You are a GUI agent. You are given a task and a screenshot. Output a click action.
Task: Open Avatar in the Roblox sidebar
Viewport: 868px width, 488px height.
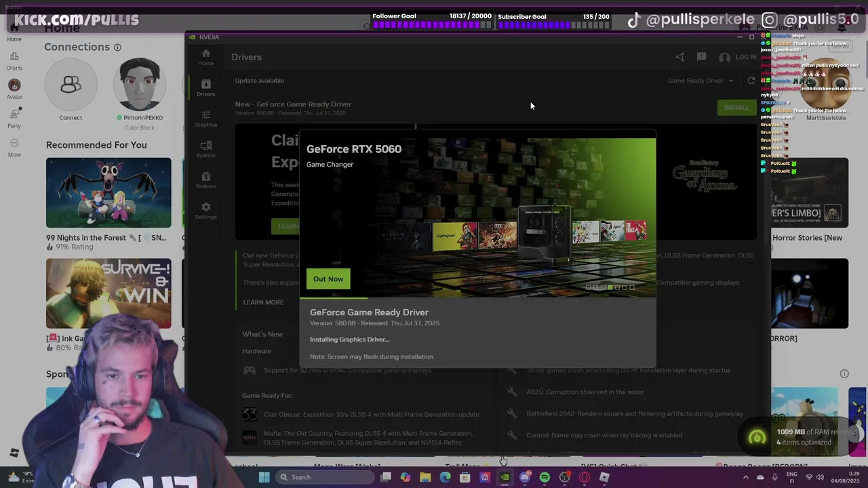(x=14, y=89)
